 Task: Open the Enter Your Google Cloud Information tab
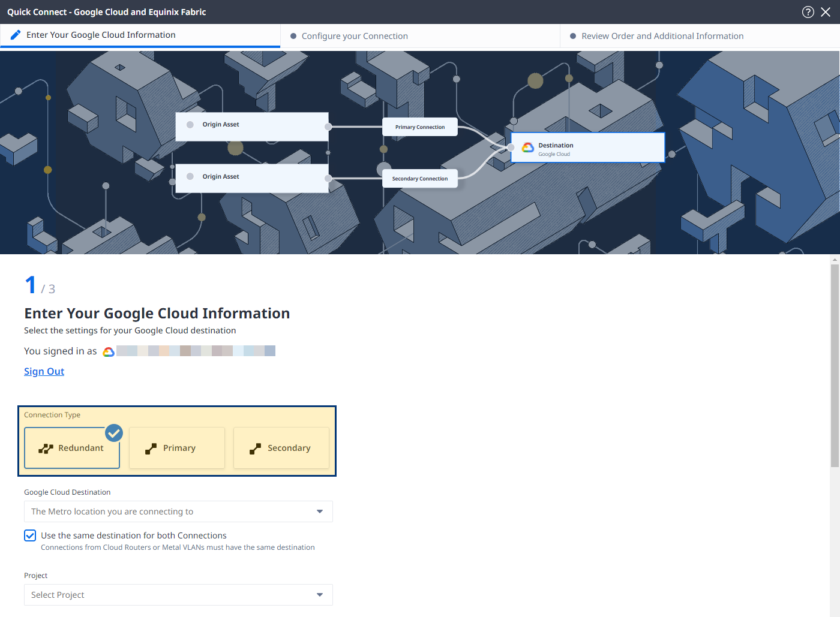pos(140,35)
